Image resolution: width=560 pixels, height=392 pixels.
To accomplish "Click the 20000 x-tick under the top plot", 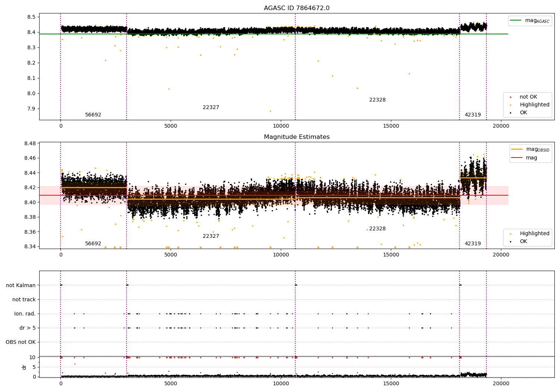I will click(501, 126).
